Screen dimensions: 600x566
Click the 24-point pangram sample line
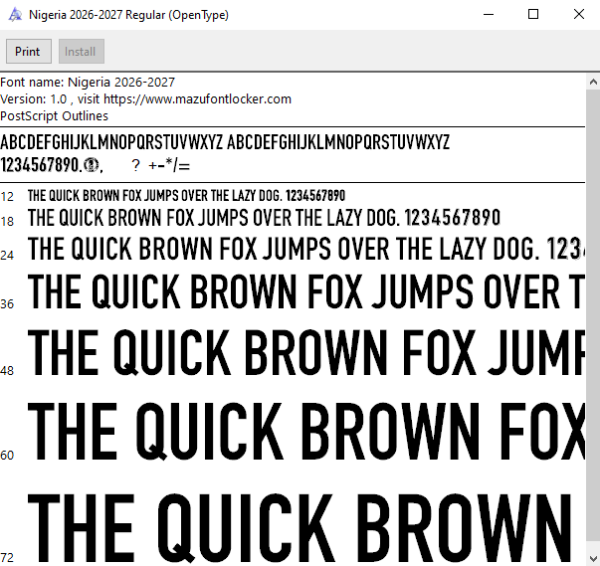(306, 249)
